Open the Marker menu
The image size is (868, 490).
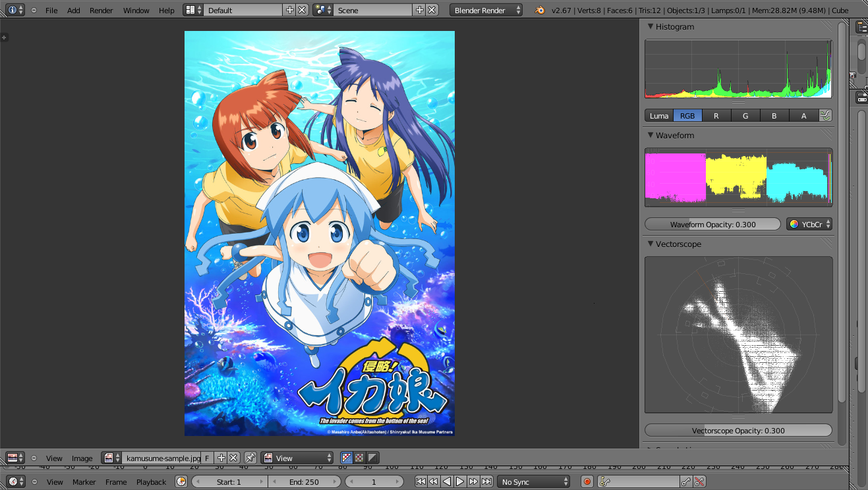[84, 482]
